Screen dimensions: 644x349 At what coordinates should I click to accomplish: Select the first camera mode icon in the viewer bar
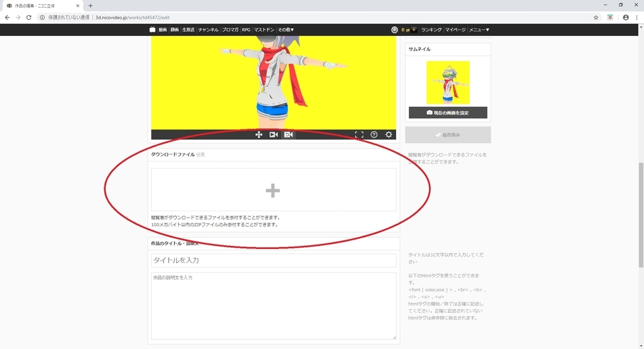(274, 135)
